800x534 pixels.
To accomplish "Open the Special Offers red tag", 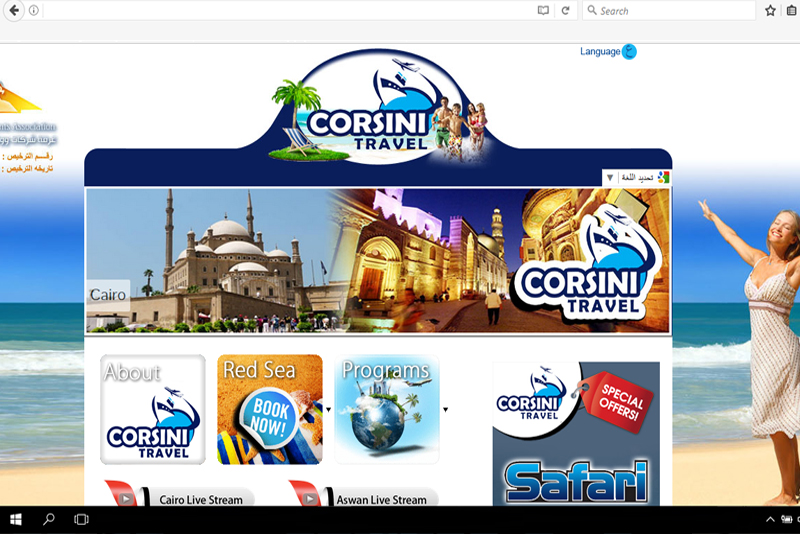I will tap(616, 402).
